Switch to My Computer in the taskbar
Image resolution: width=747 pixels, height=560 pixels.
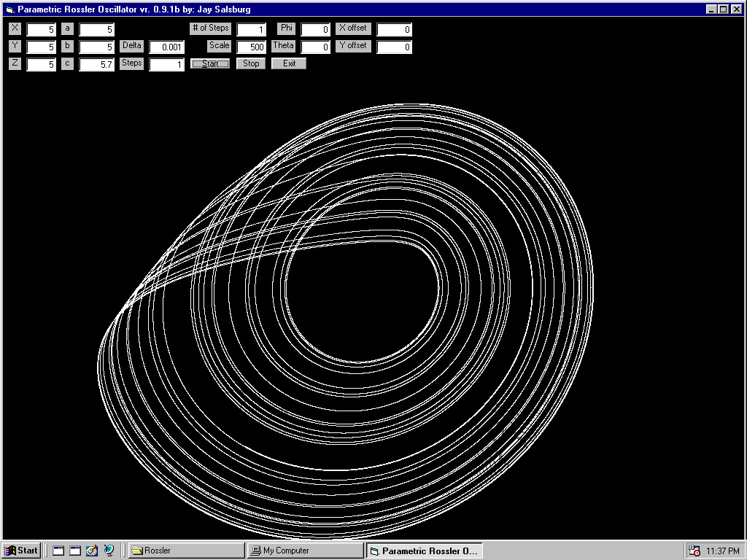[305, 551]
